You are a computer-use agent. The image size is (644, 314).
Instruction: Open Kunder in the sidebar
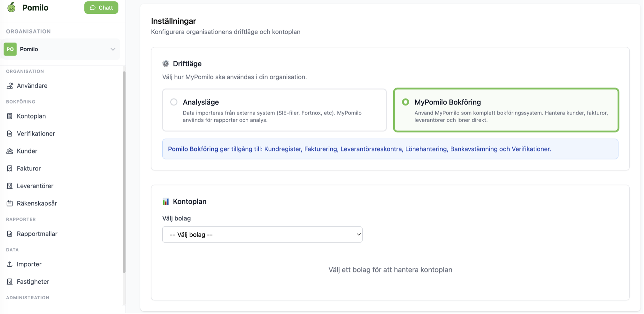(x=27, y=151)
